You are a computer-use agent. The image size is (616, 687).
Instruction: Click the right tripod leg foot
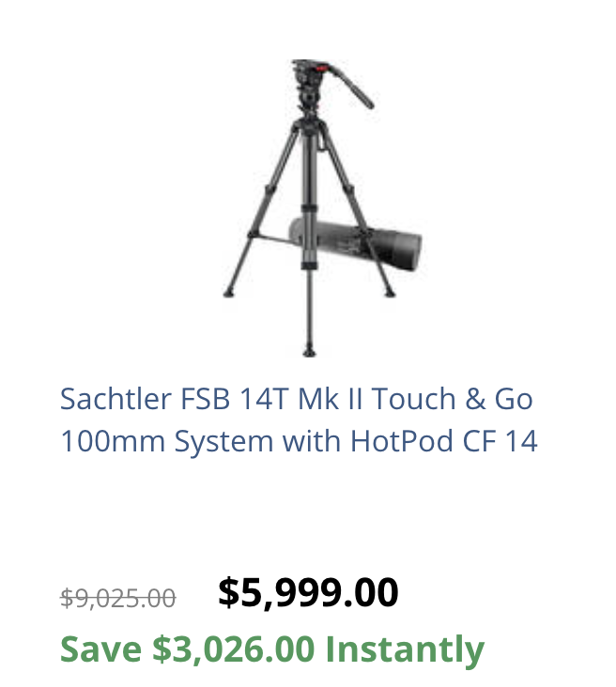[390, 293]
